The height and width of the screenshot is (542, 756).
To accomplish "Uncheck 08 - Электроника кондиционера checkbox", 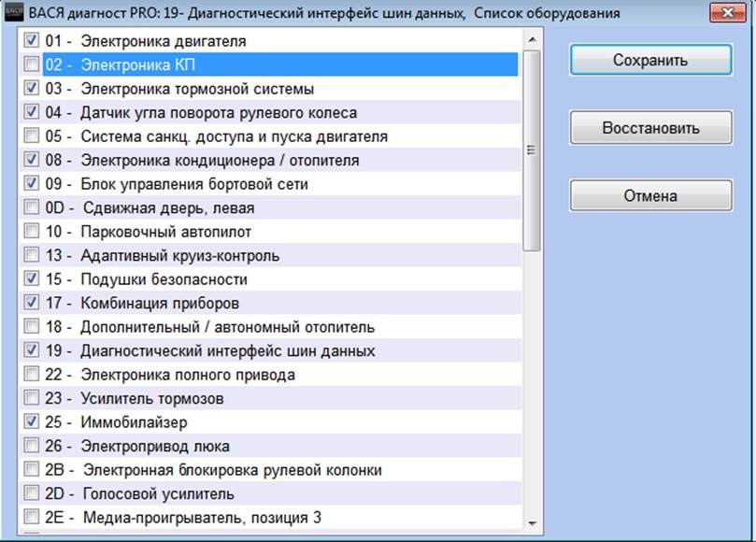I will (32, 160).
